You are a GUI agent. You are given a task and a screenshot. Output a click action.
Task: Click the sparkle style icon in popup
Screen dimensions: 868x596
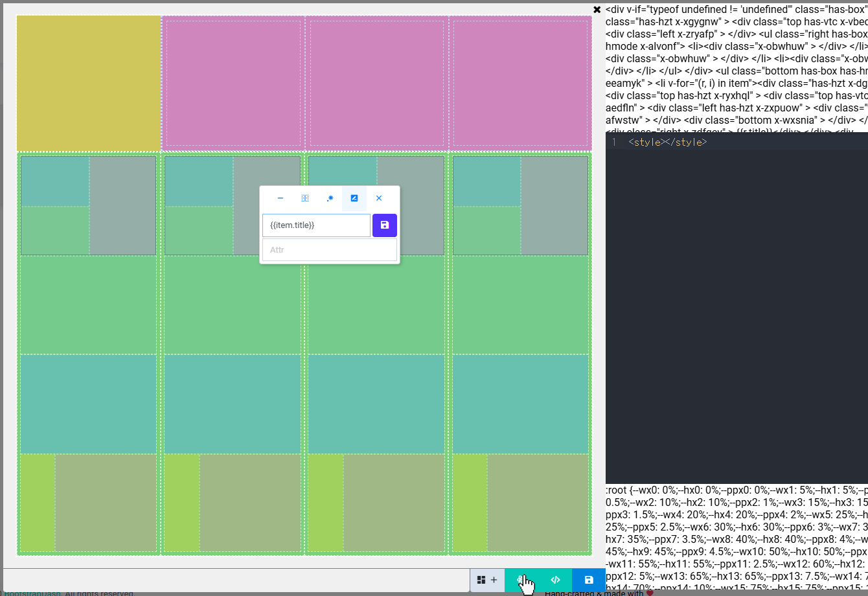pyautogui.click(x=330, y=198)
